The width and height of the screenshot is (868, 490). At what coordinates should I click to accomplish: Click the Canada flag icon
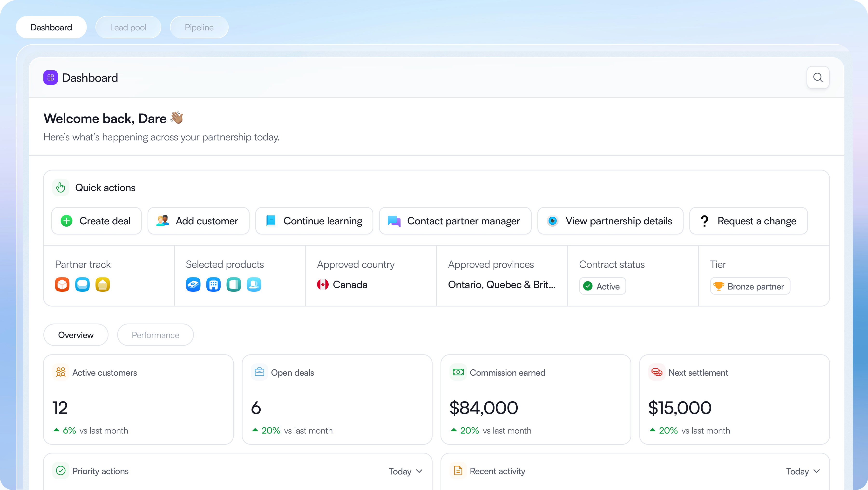point(322,285)
